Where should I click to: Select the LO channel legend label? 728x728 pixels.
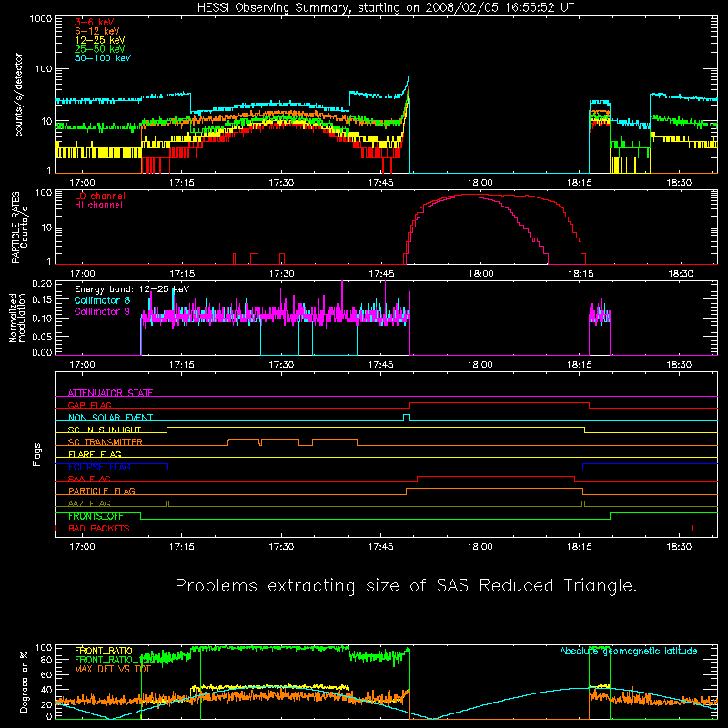pos(100,196)
